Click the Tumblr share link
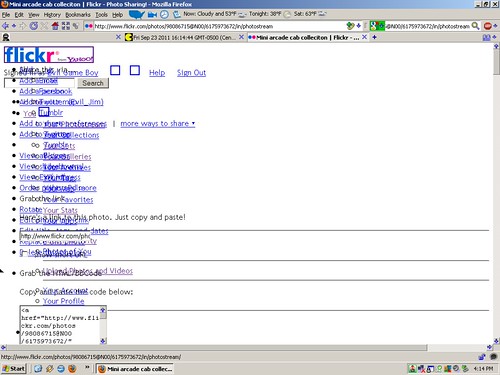Viewport: 500px width, 375px height. 51,113
